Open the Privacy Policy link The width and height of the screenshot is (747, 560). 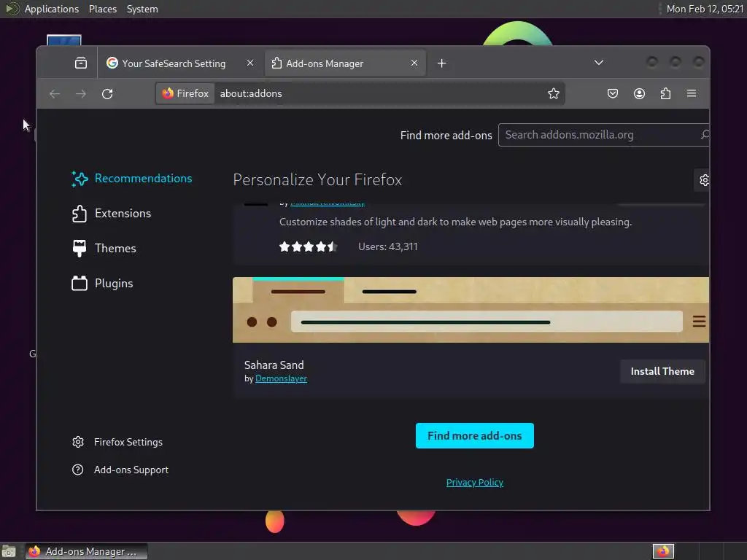tap(474, 483)
